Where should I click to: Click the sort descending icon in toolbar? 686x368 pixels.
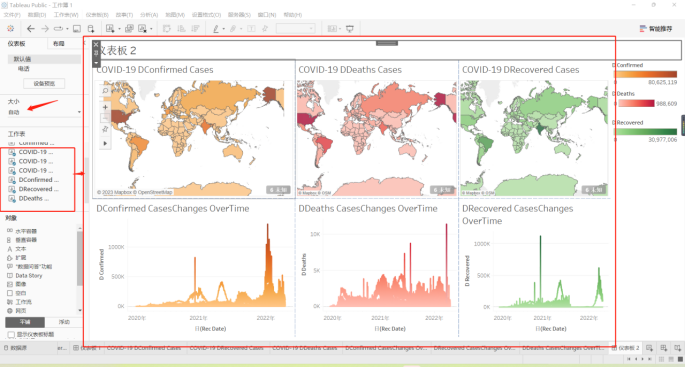click(x=196, y=28)
